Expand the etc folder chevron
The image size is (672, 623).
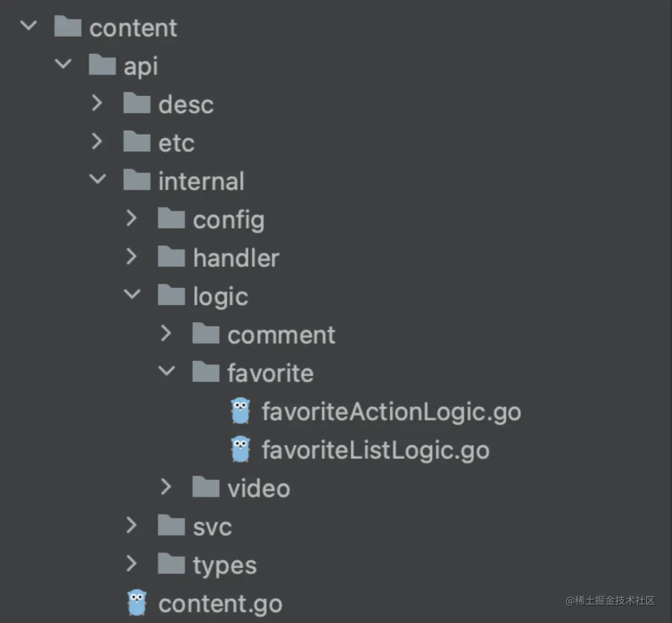tap(97, 142)
